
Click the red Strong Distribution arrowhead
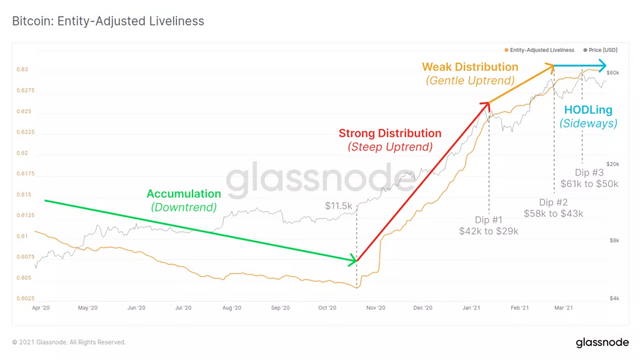coord(485,107)
